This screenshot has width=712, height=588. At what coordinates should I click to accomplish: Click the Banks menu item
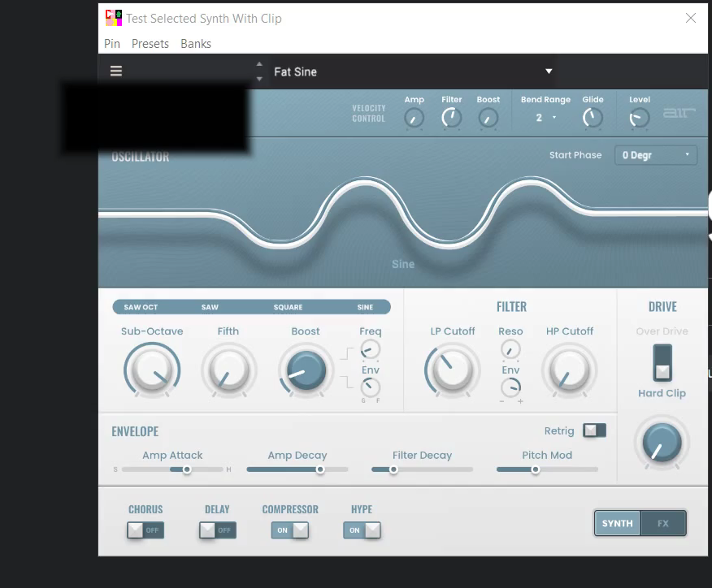pyautogui.click(x=195, y=44)
